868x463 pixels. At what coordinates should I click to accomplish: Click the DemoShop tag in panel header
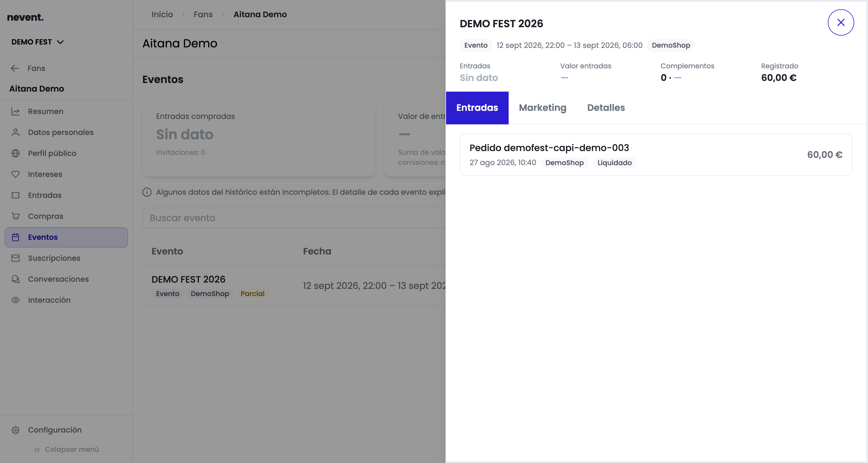pos(671,45)
